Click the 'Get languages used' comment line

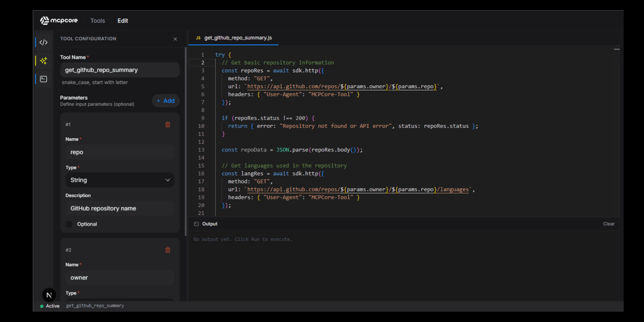tap(284, 165)
